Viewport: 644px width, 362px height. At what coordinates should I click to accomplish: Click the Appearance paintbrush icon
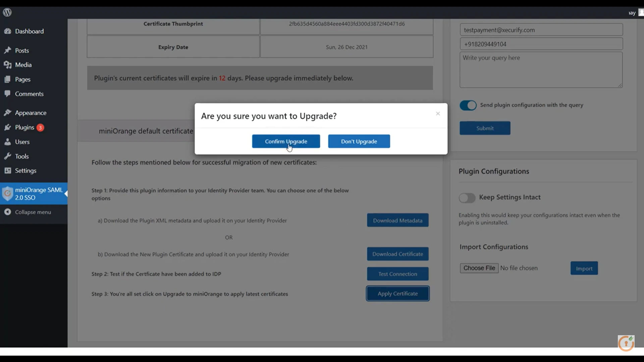pyautogui.click(x=7, y=113)
